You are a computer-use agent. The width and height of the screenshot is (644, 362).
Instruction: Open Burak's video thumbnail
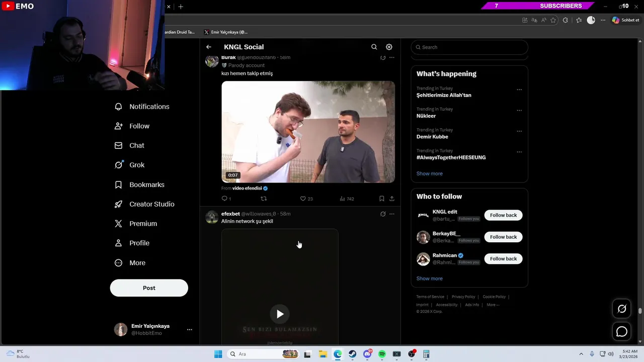click(x=308, y=132)
